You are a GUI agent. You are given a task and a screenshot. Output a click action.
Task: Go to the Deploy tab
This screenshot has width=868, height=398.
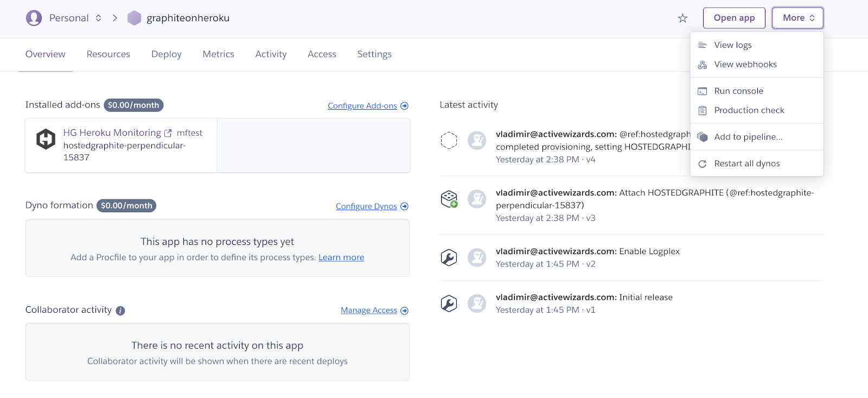click(x=167, y=54)
